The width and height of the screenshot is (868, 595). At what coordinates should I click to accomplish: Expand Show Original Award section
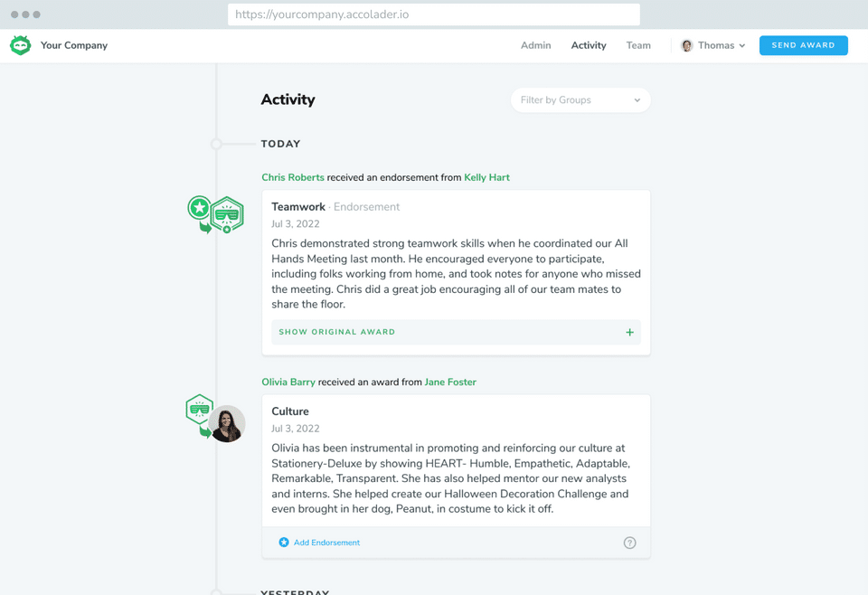(x=337, y=332)
